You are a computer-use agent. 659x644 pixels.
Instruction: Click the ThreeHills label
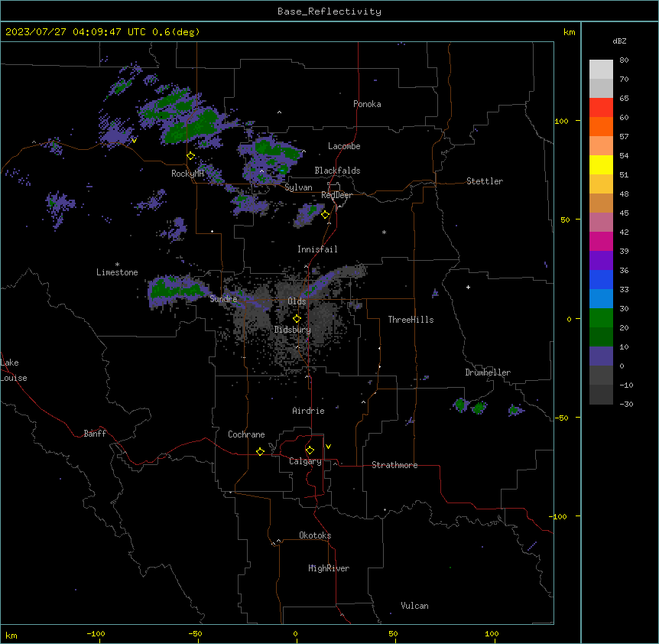pyautogui.click(x=411, y=320)
